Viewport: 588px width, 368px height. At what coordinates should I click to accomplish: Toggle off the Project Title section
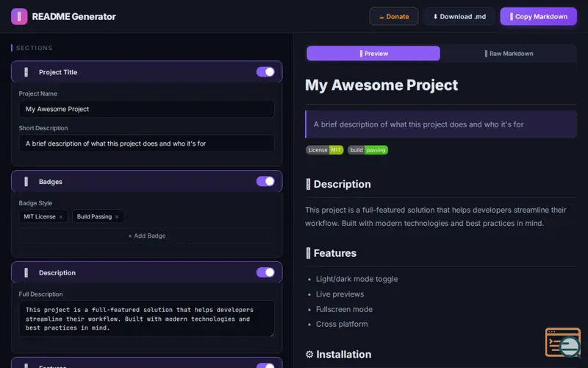265,71
